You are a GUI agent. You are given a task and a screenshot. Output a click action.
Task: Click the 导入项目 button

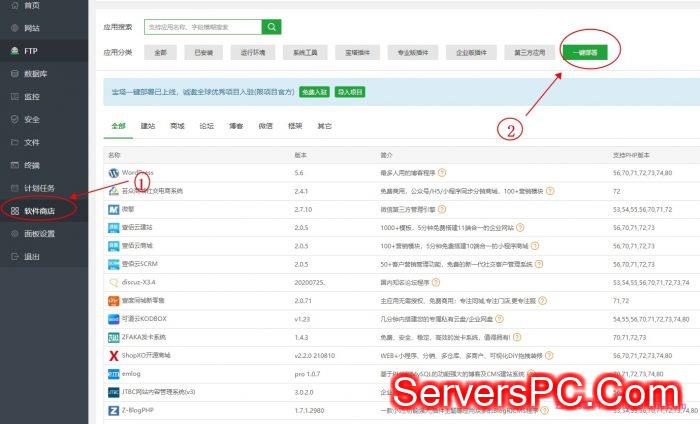click(350, 91)
